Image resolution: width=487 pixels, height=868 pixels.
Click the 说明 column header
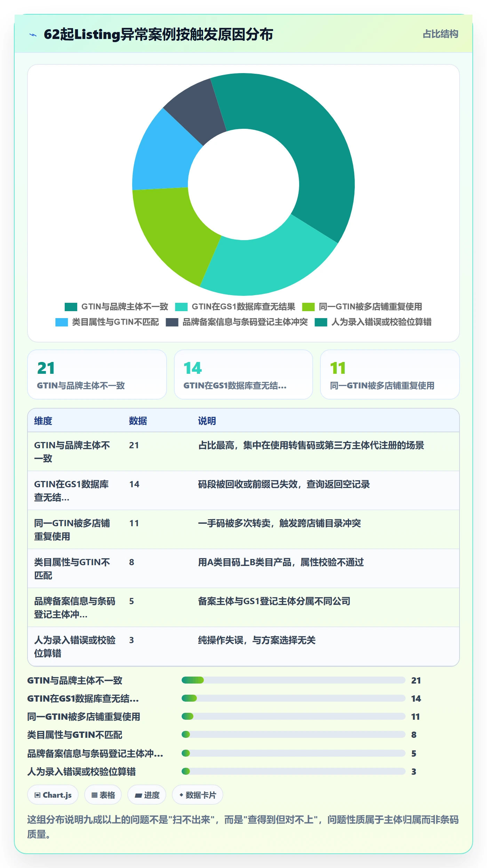pyautogui.click(x=207, y=421)
